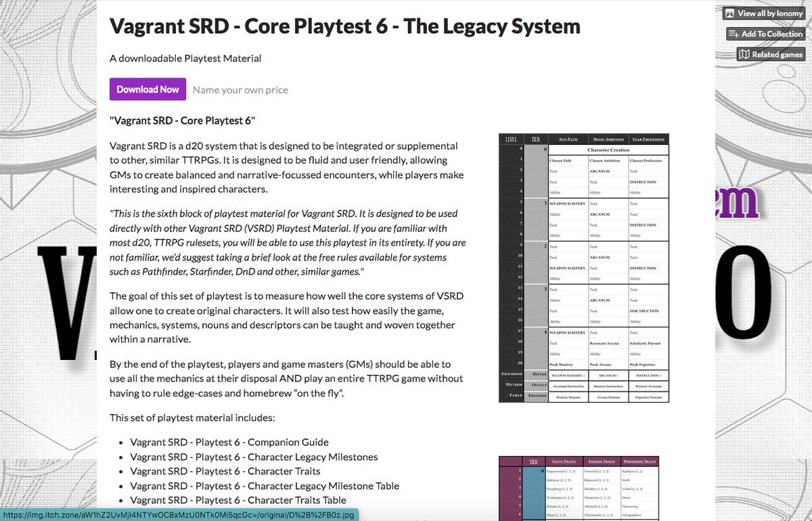This screenshot has width=812, height=521.
Task: Click the purple Download Now button
Action: coord(148,89)
